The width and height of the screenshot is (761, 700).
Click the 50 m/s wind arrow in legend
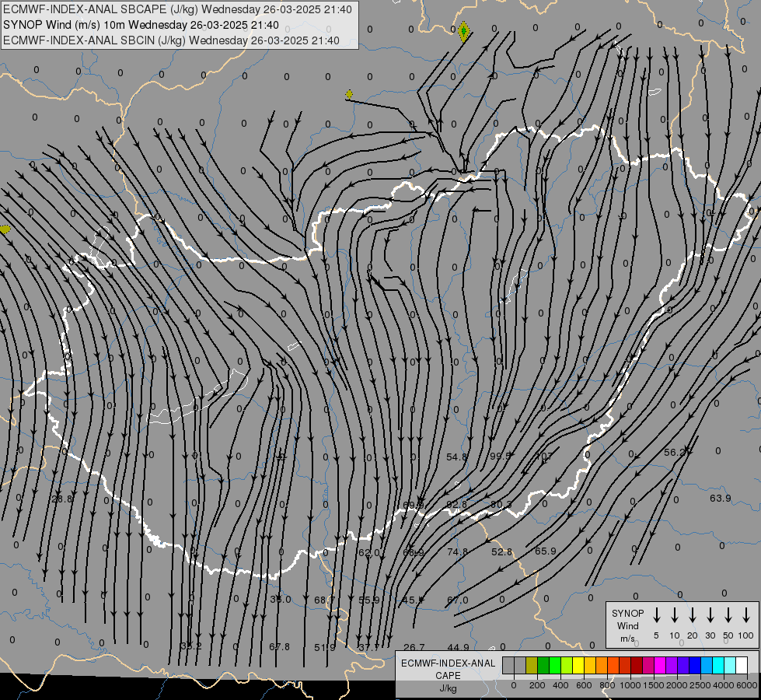pos(728,615)
